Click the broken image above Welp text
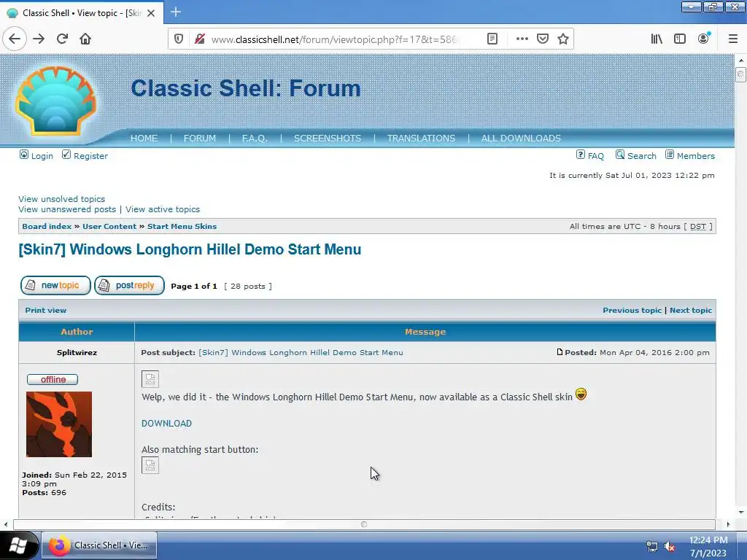Viewport: 747px width, 560px height. 150,379
